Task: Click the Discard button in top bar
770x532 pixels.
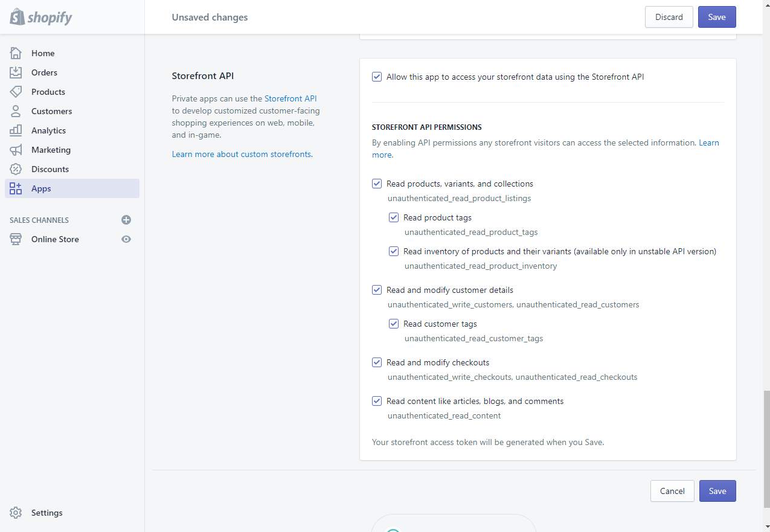Action: point(669,17)
